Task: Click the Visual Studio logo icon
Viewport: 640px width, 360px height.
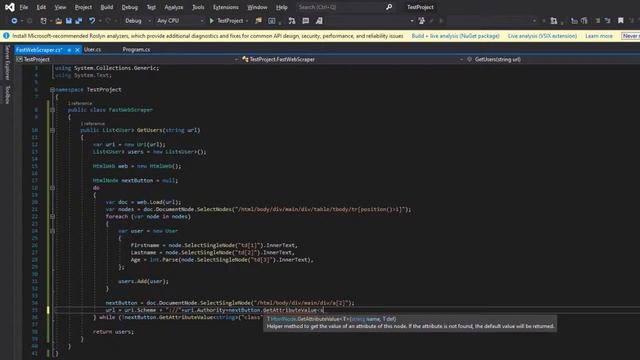Action: pyautogui.click(x=9, y=7)
